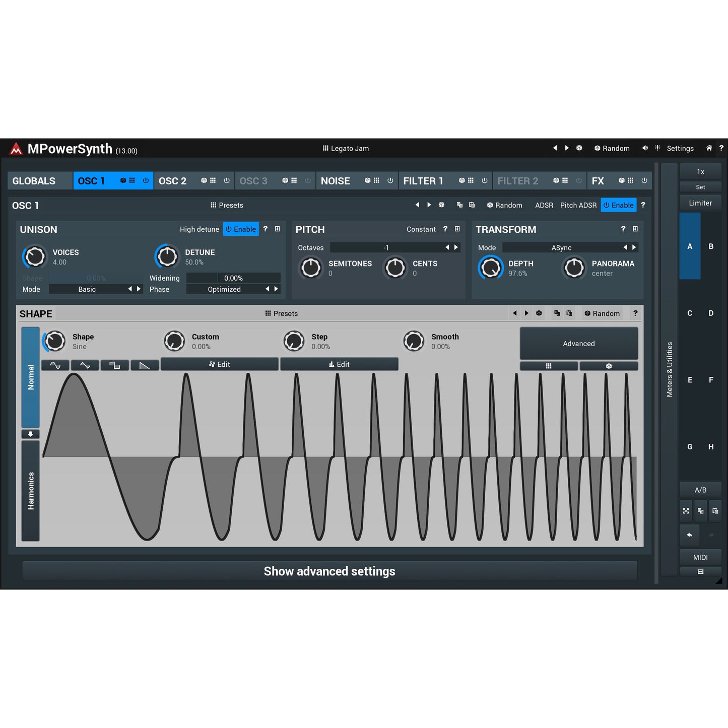The width and height of the screenshot is (728, 728).
Task: Click Show advanced settings
Action: (x=329, y=571)
